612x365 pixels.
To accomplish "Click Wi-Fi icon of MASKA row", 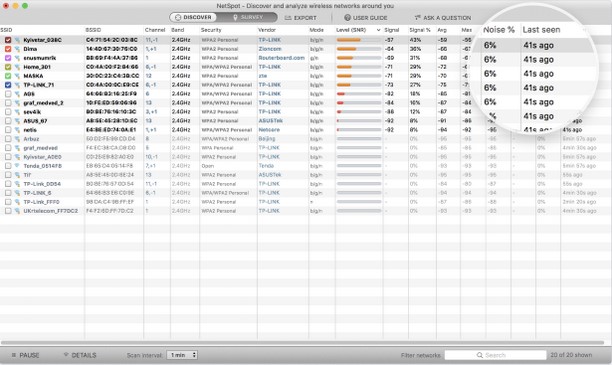I will (x=17, y=76).
